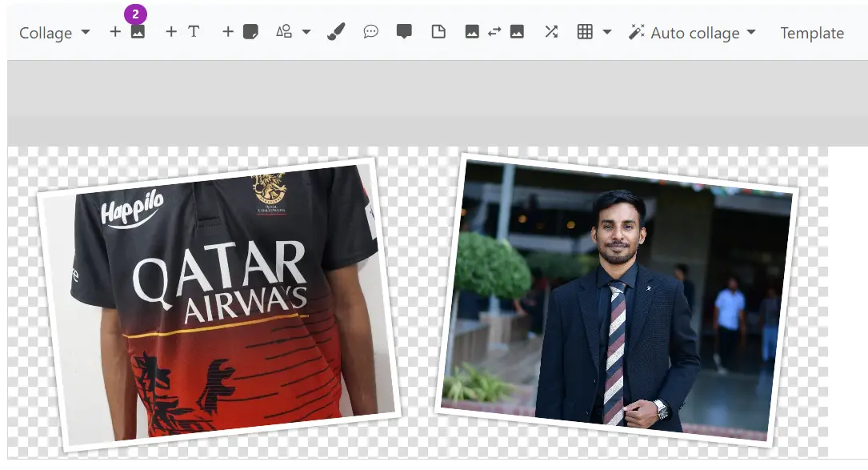Add text with the plus T icon
Screen dimensions: 868x470
tap(182, 31)
